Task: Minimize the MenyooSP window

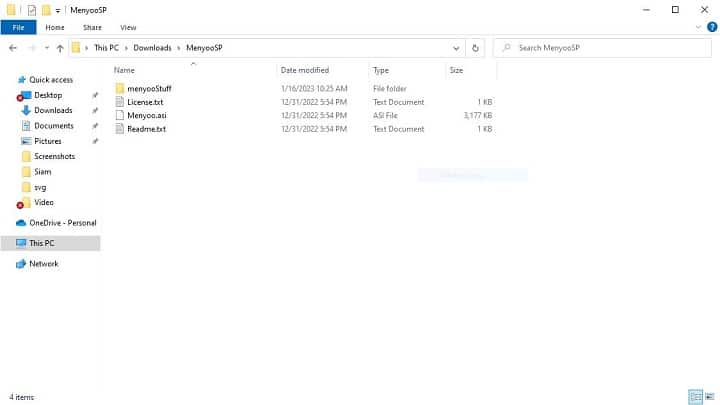Action: point(646,10)
